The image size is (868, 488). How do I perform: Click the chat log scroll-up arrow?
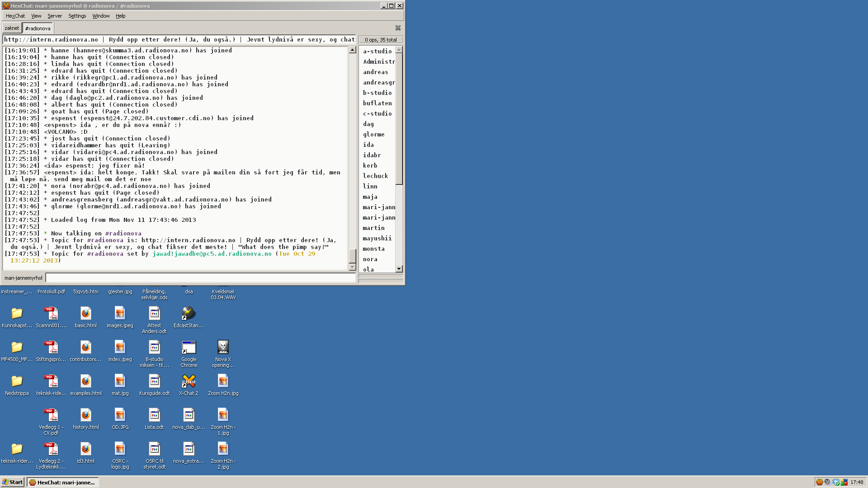[x=352, y=50]
